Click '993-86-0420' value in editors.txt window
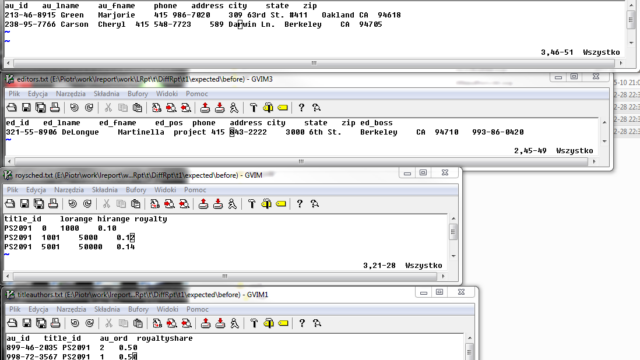The image size is (640, 360). (498, 132)
